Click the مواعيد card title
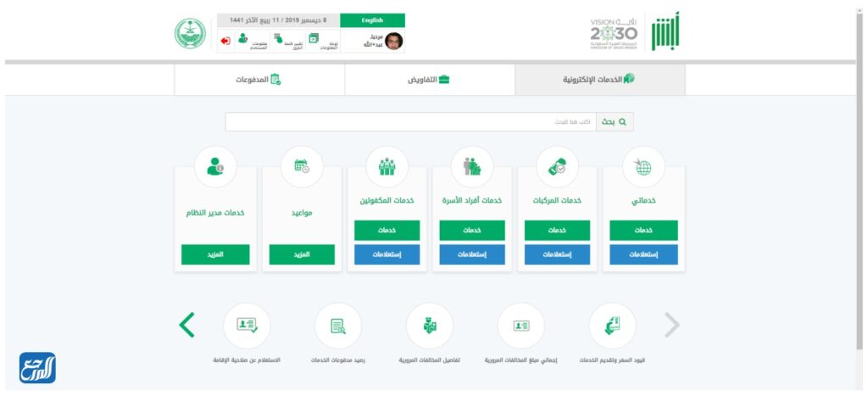 click(302, 213)
